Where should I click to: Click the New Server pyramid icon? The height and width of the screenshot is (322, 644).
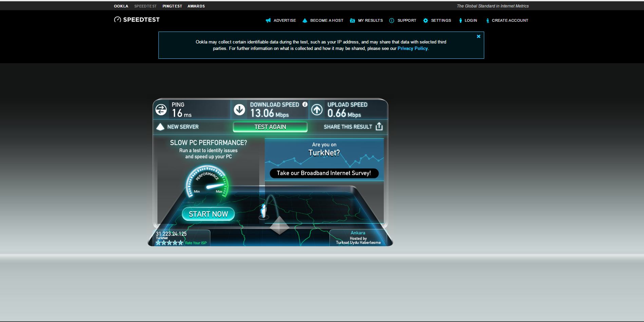coord(160,127)
